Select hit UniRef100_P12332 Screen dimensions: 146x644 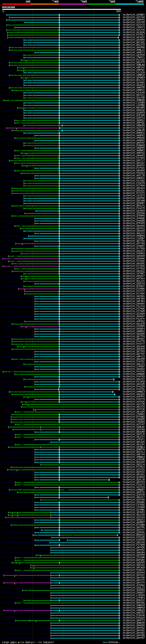pos(134,60)
